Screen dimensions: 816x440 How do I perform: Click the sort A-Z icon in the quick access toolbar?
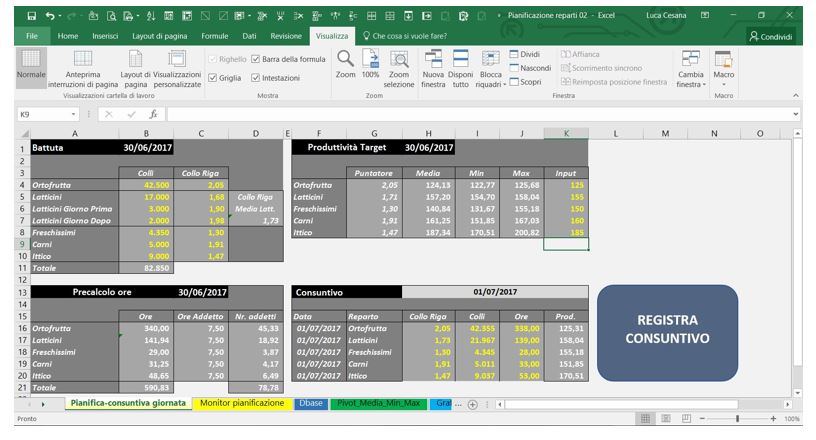[x=150, y=16]
